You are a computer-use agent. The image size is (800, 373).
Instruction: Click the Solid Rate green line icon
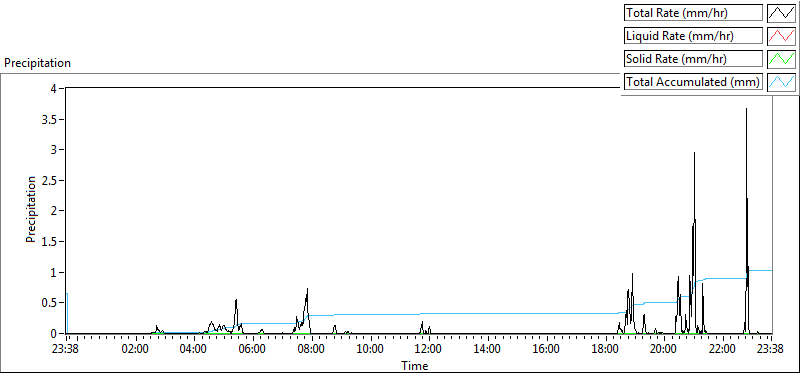[x=782, y=58]
